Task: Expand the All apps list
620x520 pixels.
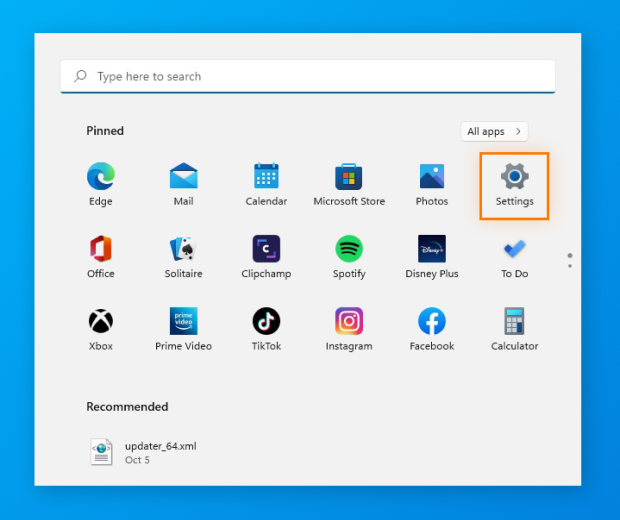Action: (494, 132)
